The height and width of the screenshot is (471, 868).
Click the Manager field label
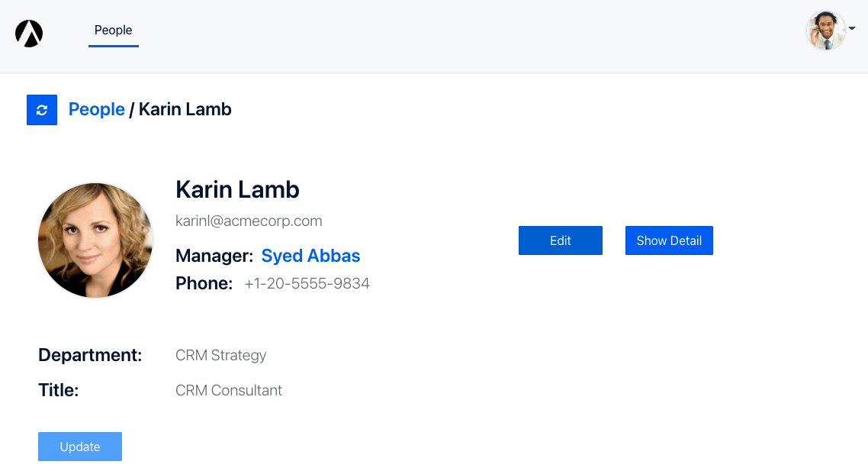214,256
